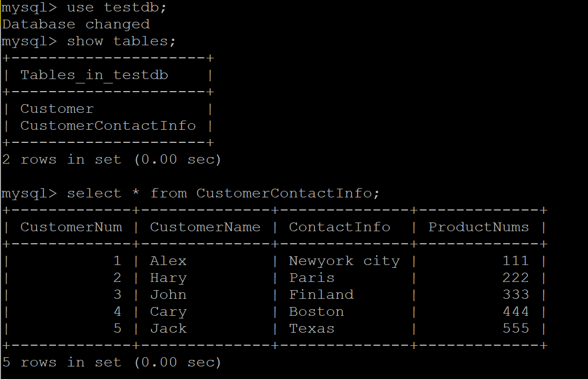Click the 'ProductNums' column header
This screenshot has width=588, height=379.
[478, 227]
